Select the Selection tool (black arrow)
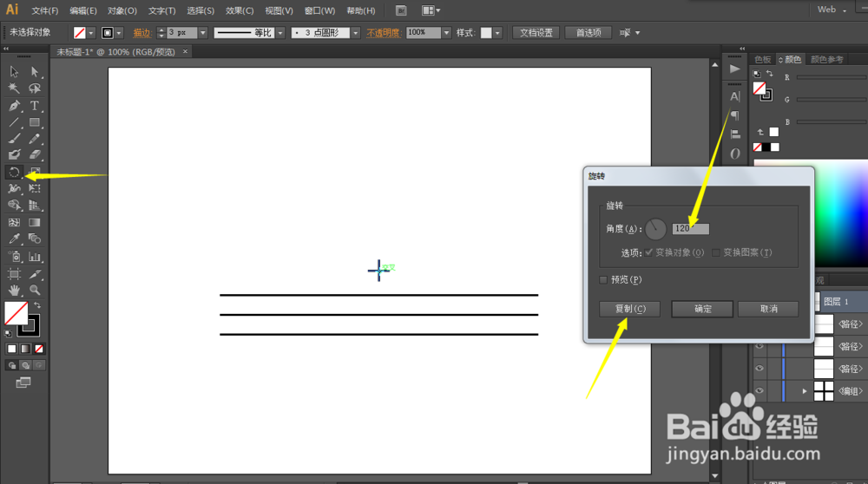Viewport: 868px width, 484px height. coord(14,72)
